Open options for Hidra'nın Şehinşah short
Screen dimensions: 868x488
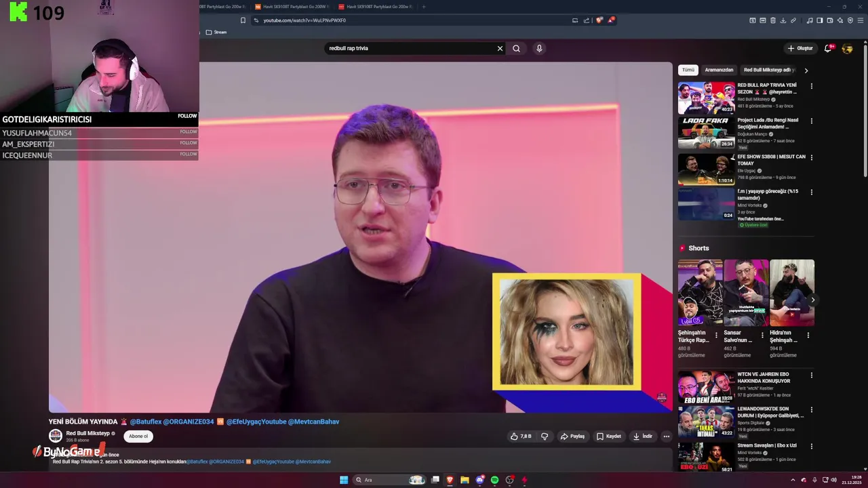(808, 335)
